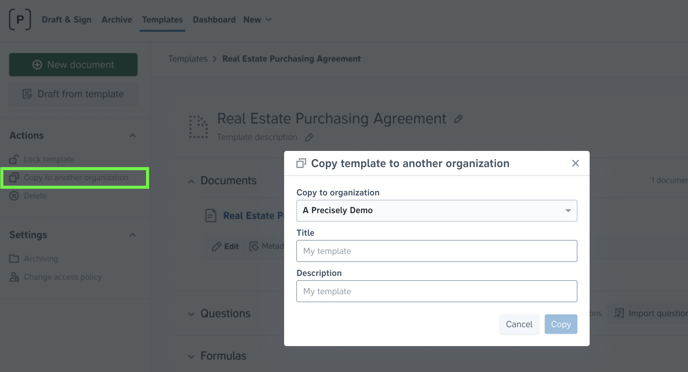Click the Change access policy icon
This screenshot has width=688, height=372.
pos(14,277)
